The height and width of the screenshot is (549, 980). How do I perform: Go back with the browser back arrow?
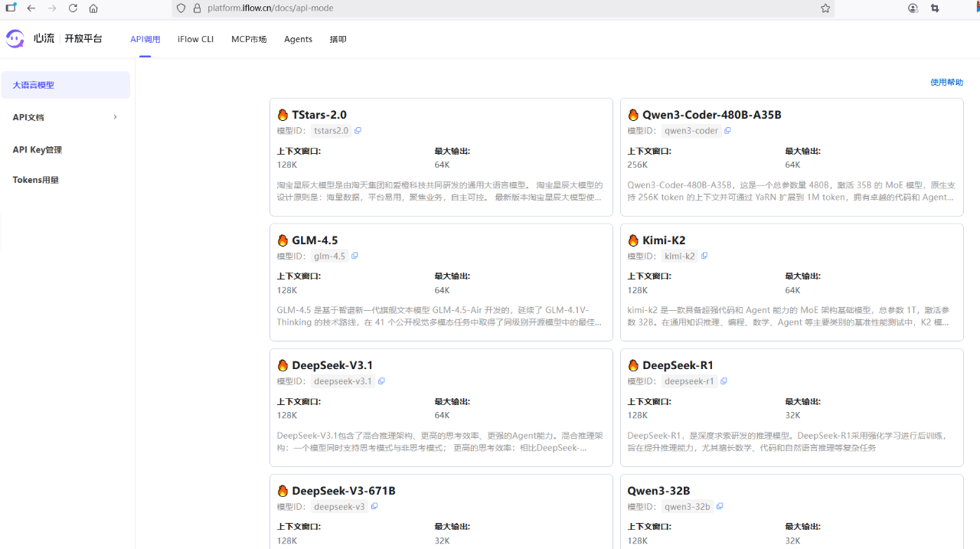click(x=31, y=8)
